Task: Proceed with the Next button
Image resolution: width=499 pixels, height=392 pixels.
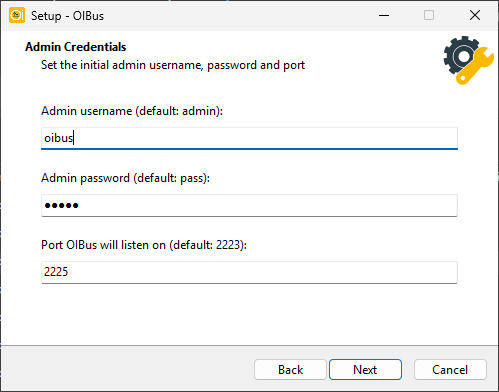Action: pos(365,369)
